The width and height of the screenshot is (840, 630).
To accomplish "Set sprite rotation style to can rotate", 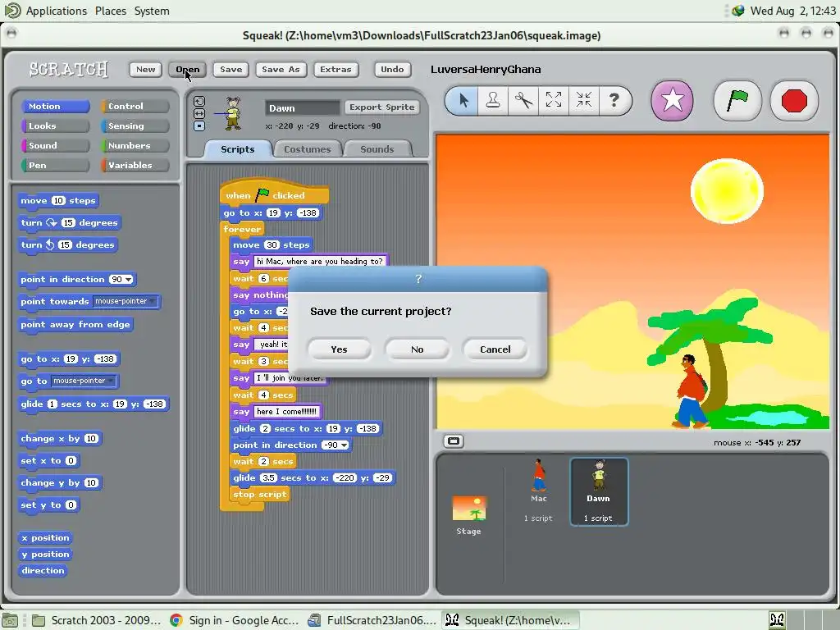I will click(x=199, y=101).
